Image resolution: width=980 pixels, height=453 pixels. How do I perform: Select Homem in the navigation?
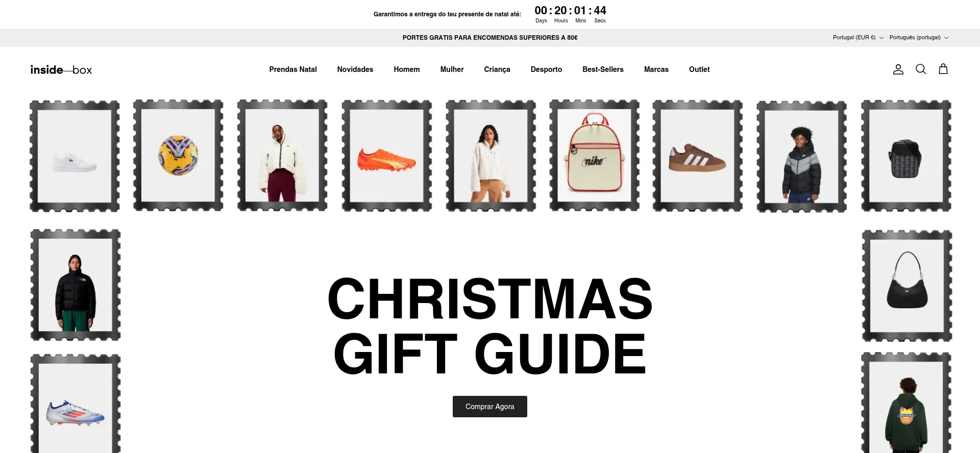pyautogui.click(x=407, y=69)
